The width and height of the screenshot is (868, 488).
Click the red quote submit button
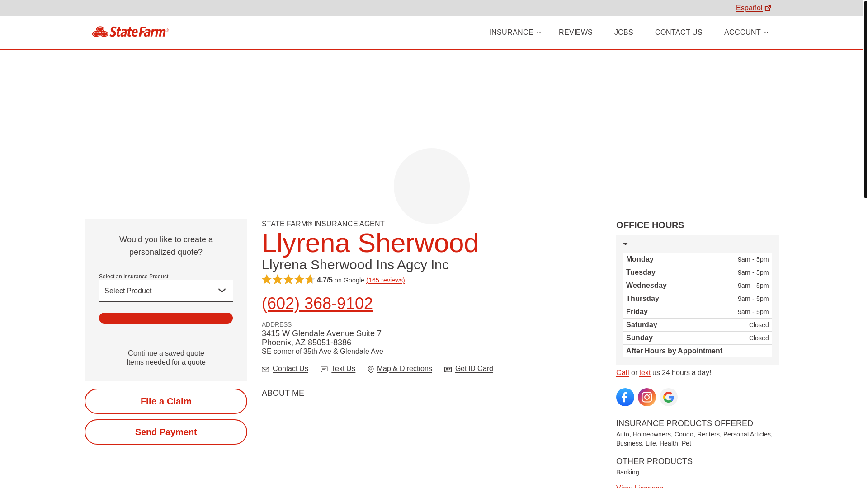coord(166,318)
